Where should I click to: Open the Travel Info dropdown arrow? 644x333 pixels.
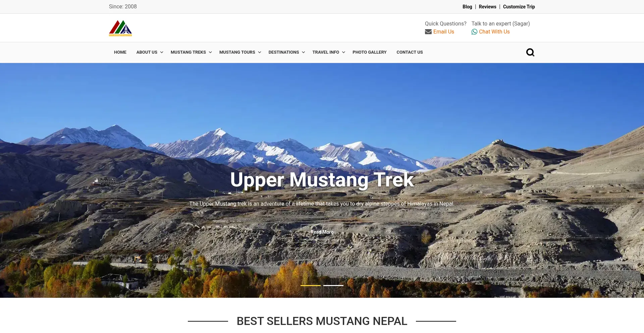click(343, 52)
